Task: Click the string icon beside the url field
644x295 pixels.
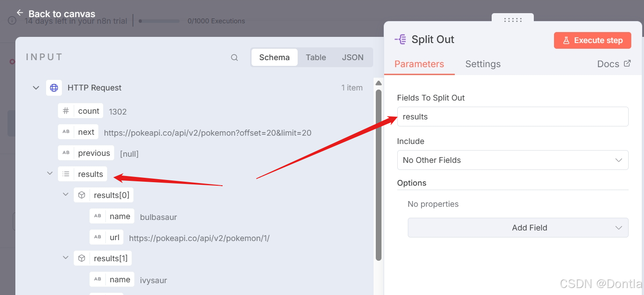Action: pyautogui.click(x=97, y=237)
